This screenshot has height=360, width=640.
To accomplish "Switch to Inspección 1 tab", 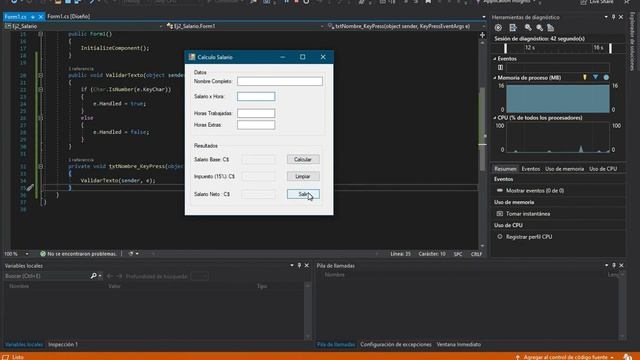I will pos(63,344).
